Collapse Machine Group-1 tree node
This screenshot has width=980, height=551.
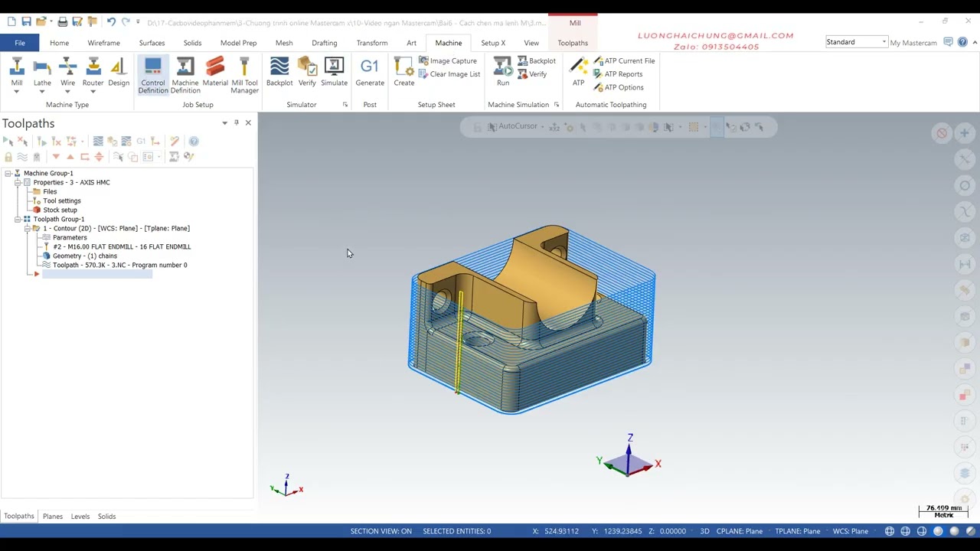[x=8, y=174]
